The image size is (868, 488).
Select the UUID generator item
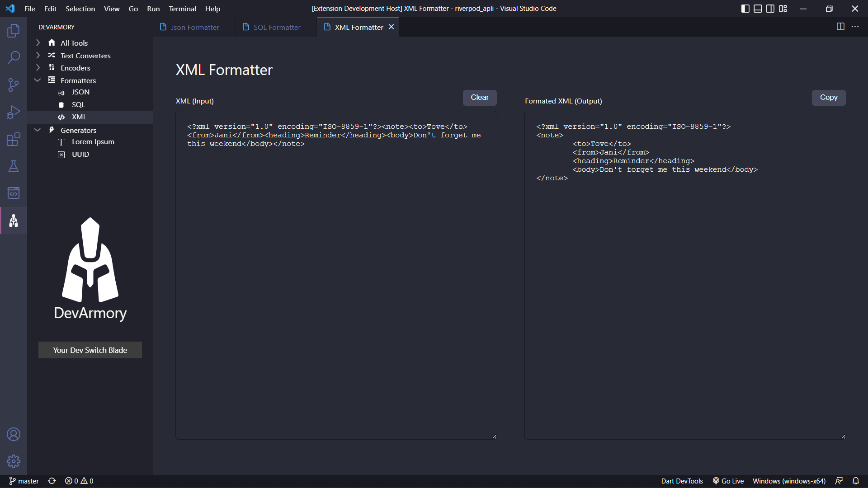(90, 155)
